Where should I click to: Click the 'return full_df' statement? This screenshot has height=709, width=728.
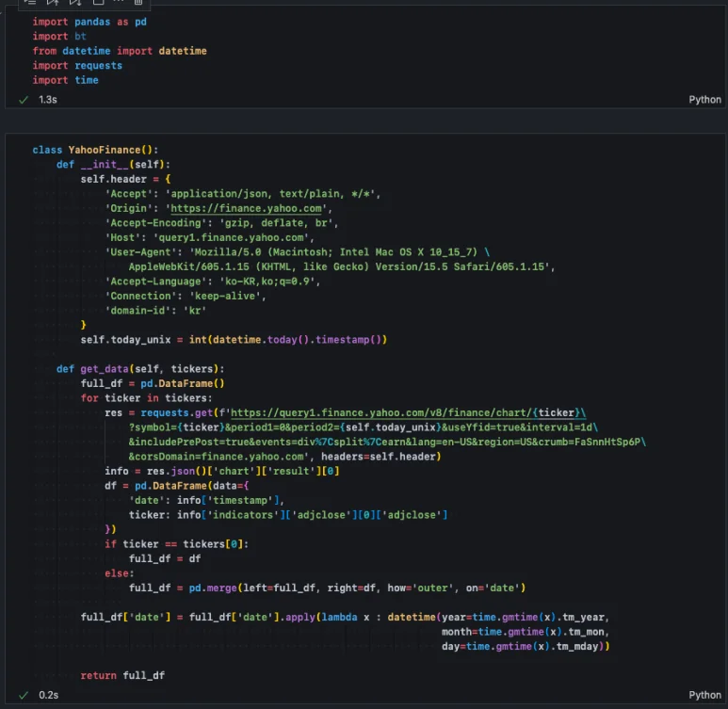click(x=122, y=675)
